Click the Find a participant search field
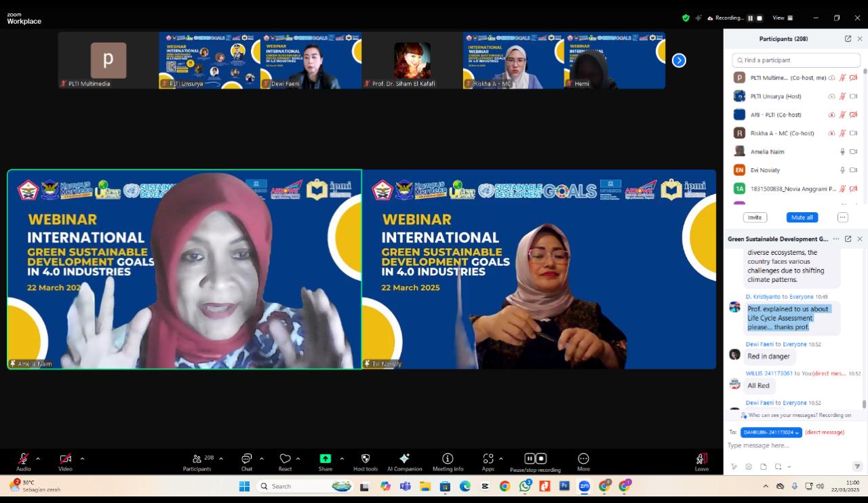868x503 pixels. (x=796, y=60)
